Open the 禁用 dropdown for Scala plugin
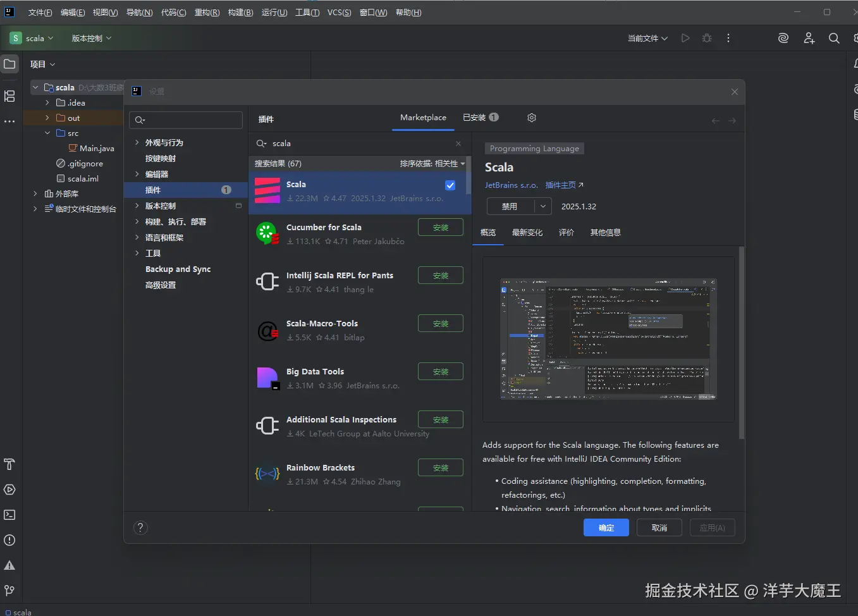858x616 pixels. tap(542, 206)
